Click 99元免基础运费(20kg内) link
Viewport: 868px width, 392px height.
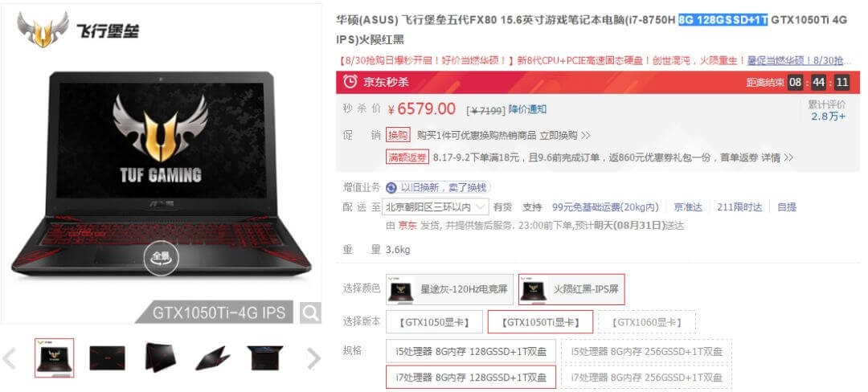[606, 207]
